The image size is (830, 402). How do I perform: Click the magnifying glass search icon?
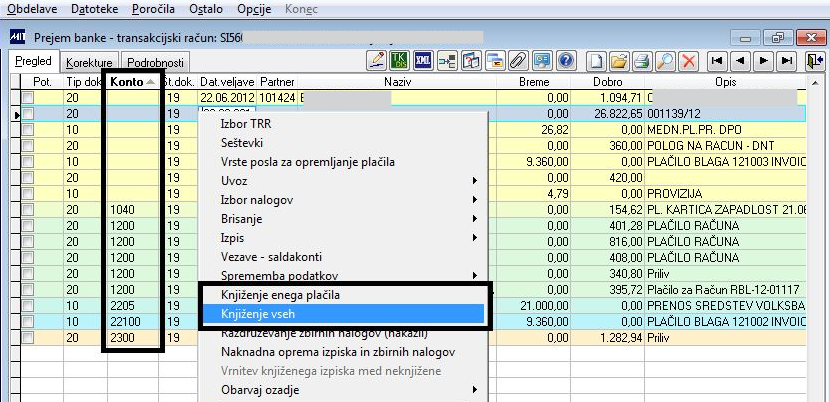point(665,61)
